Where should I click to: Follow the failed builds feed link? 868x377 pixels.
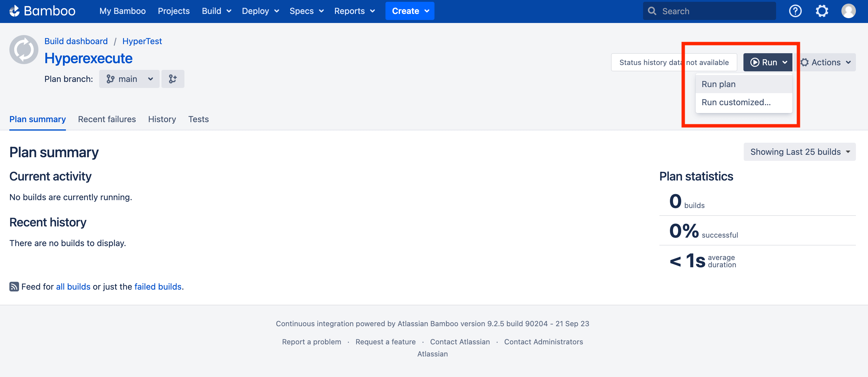[x=158, y=286]
